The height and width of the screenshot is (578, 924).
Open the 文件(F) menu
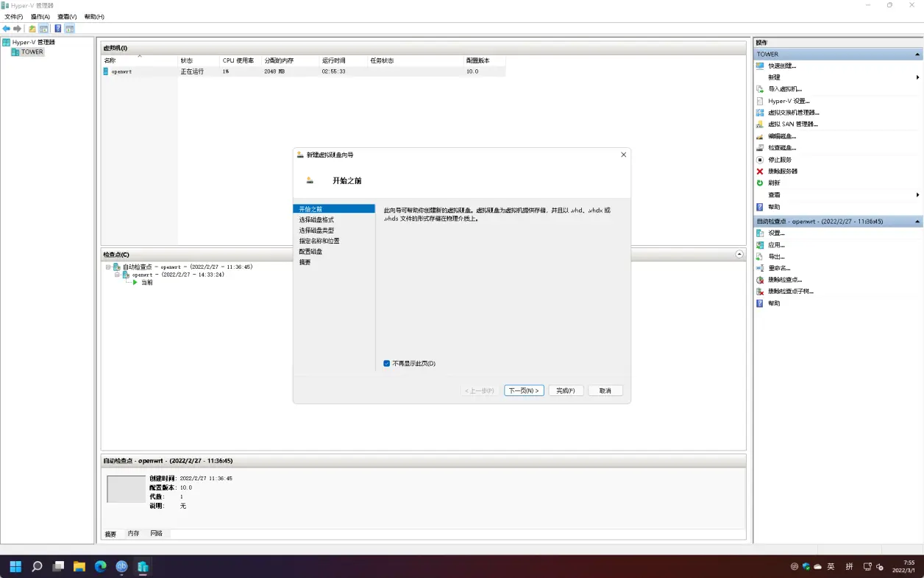point(14,16)
